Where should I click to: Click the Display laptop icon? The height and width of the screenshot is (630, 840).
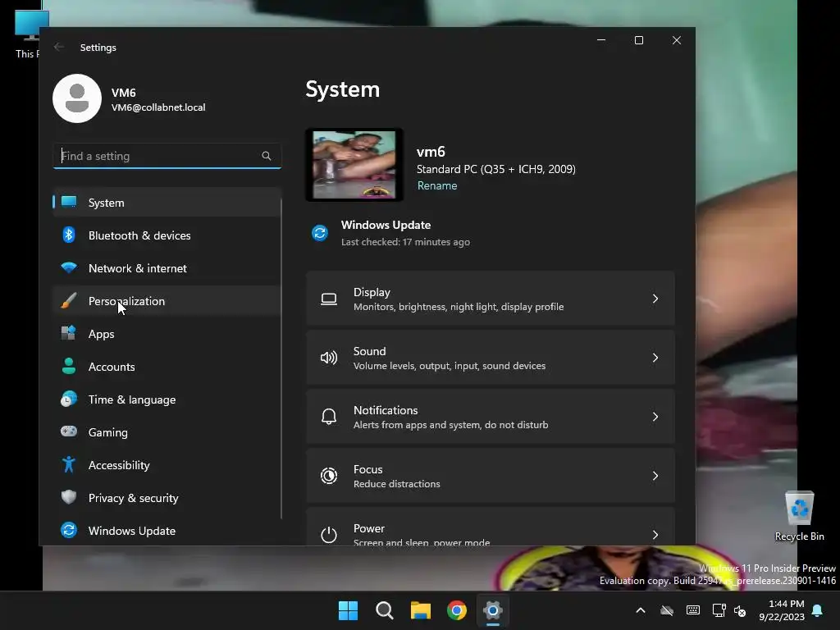(x=329, y=299)
